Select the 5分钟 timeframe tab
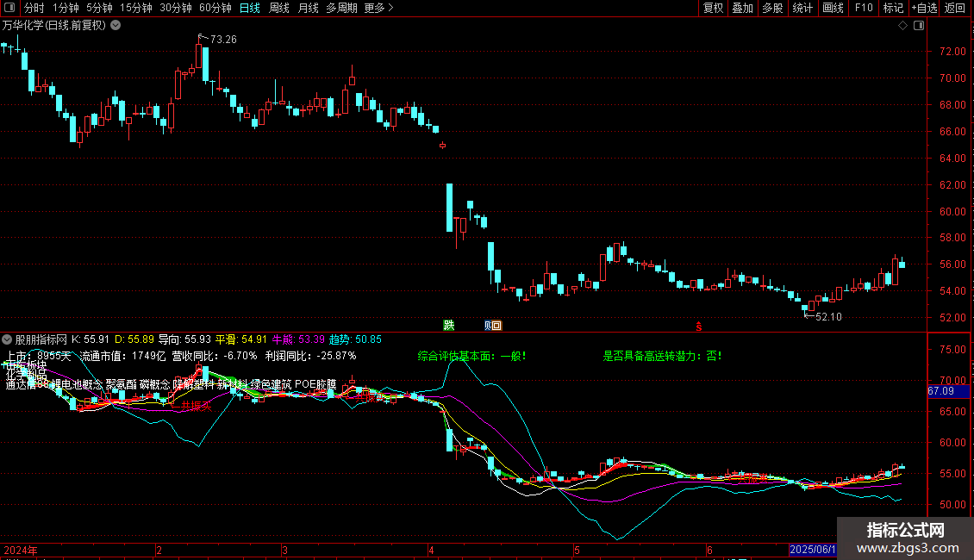This screenshot has width=974, height=560. point(99,9)
